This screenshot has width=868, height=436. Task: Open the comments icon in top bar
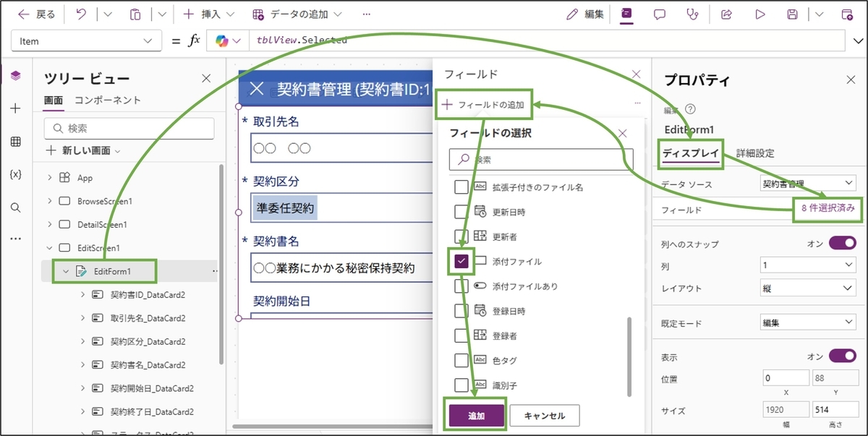point(660,14)
